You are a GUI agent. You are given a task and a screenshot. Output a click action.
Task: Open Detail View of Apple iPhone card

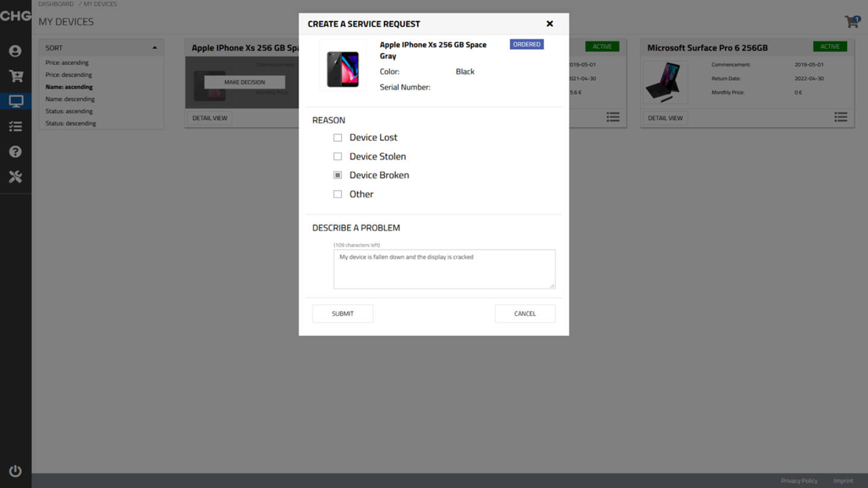pos(210,118)
